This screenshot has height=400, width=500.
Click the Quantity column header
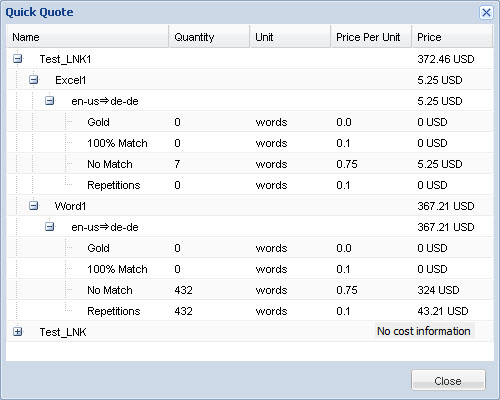tap(209, 37)
